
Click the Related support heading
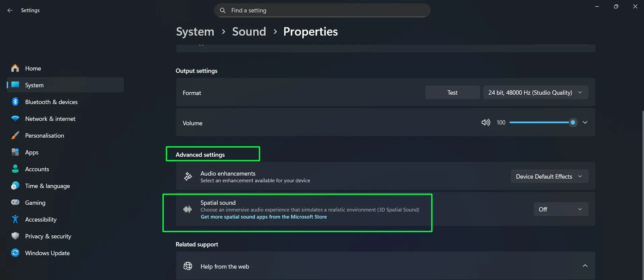(x=197, y=244)
